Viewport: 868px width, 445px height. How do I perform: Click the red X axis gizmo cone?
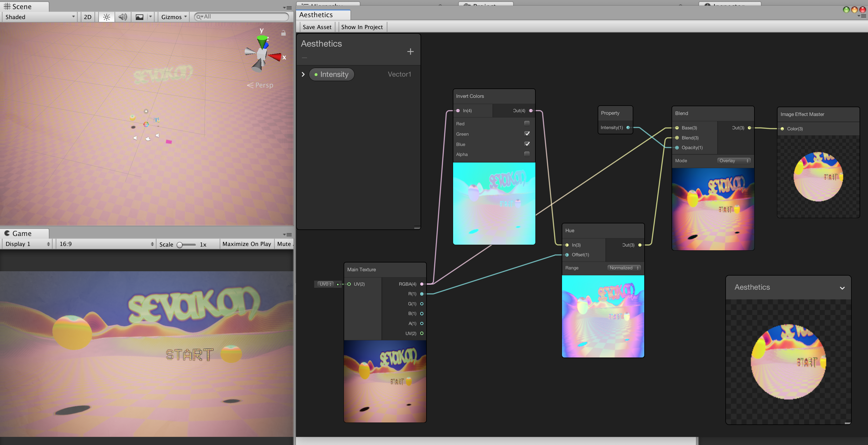point(276,57)
